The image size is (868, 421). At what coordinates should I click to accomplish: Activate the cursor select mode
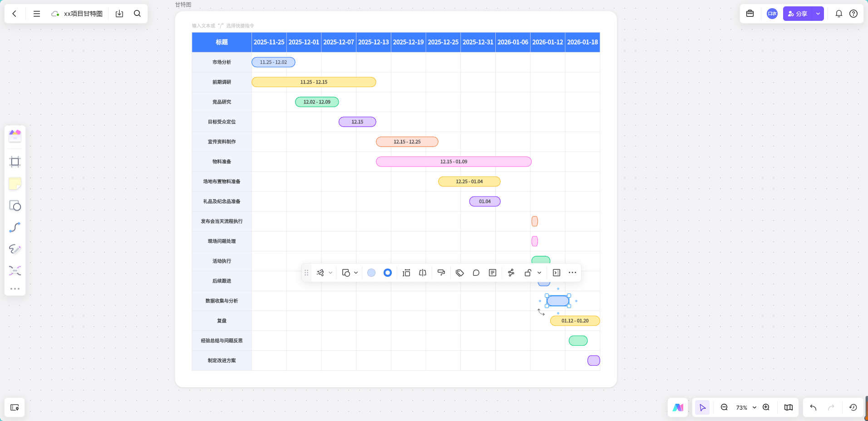coord(702,407)
